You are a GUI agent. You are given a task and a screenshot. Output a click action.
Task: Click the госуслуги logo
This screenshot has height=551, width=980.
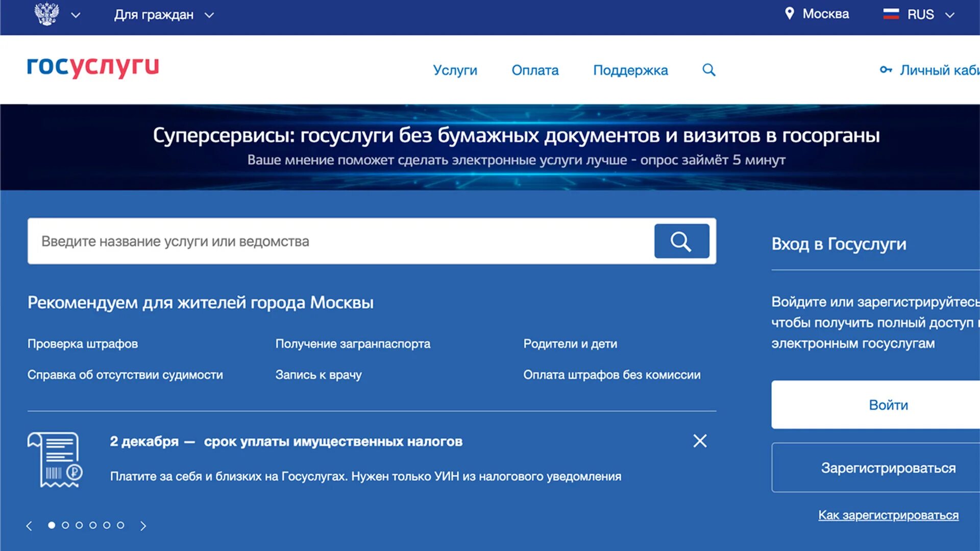tap(93, 67)
